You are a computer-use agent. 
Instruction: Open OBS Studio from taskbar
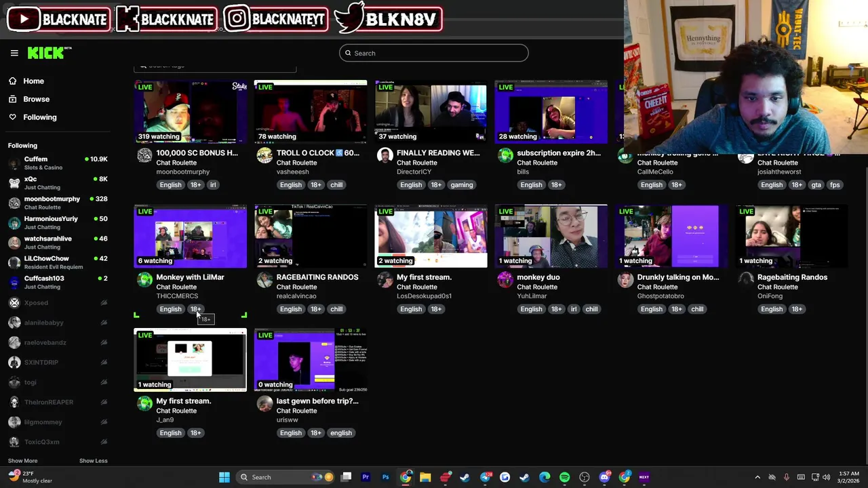pyautogui.click(x=585, y=477)
